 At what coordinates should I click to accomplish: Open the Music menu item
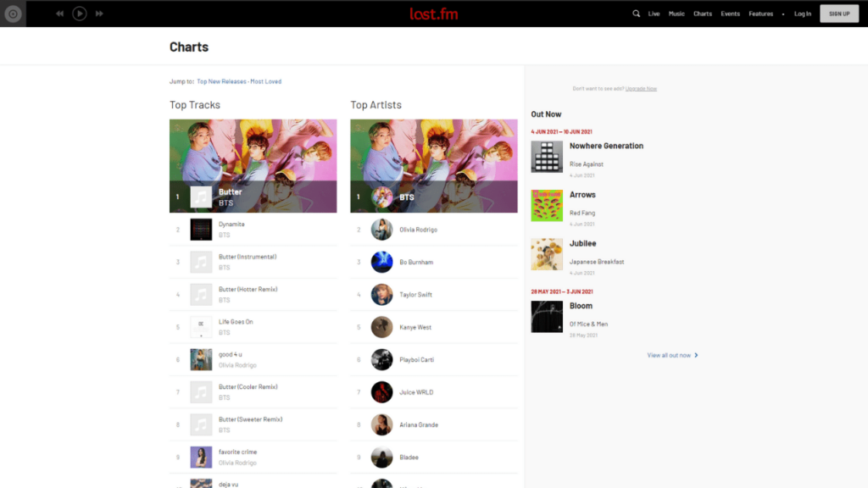[x=676, y=14]
